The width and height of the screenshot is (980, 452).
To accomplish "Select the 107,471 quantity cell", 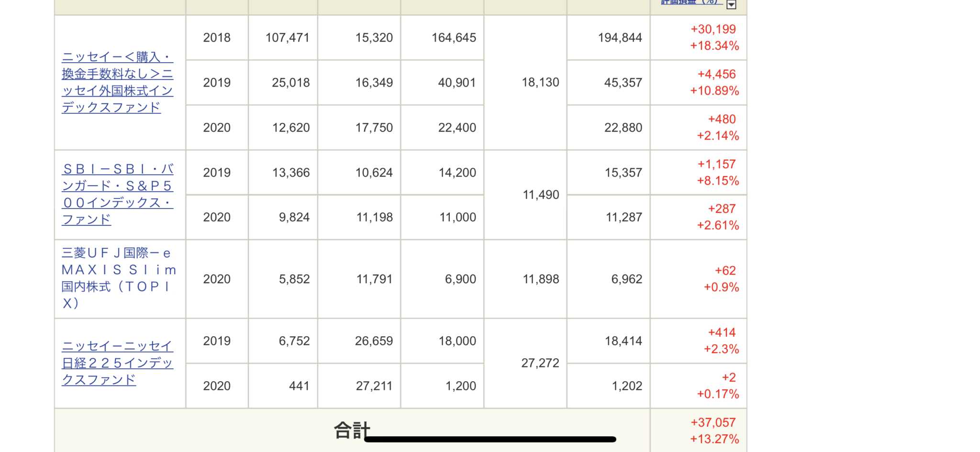I will [288, 38].
